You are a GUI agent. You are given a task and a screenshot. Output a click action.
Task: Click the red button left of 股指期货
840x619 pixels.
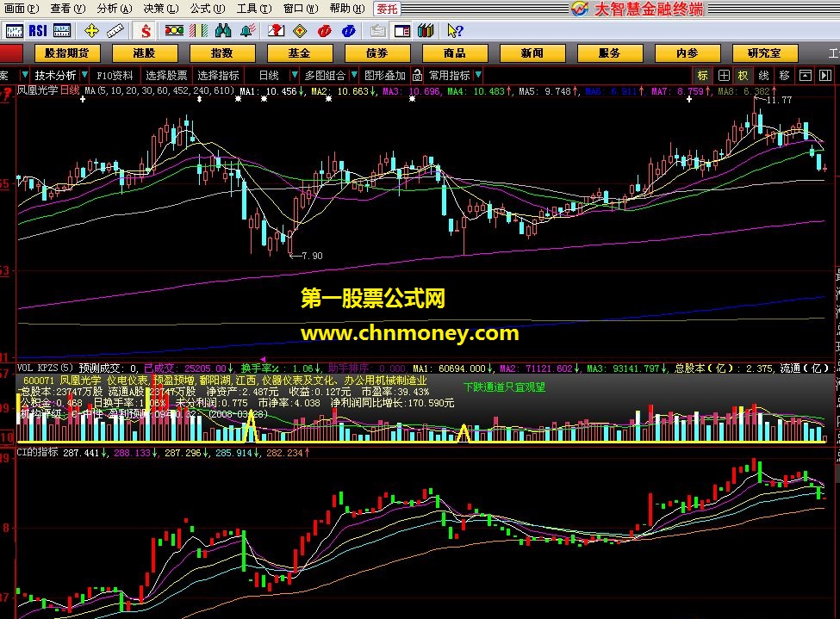[11, 53]
